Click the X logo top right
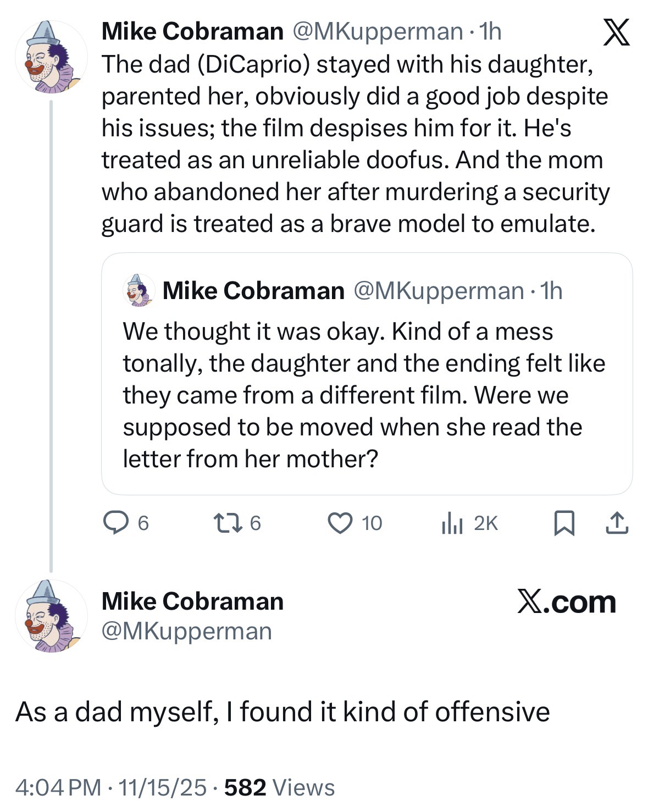Viewport: 648px width, 812px height. 616,32
